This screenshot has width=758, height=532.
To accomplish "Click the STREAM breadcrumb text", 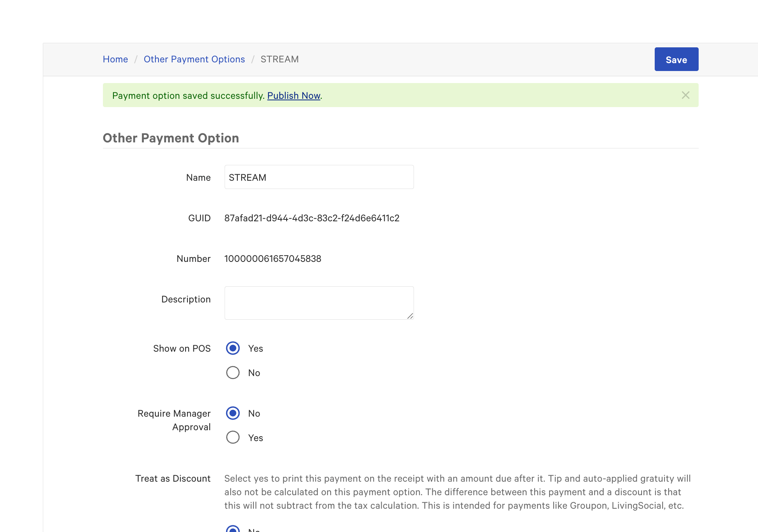I will pyautogui.click(x=279, y=59).
